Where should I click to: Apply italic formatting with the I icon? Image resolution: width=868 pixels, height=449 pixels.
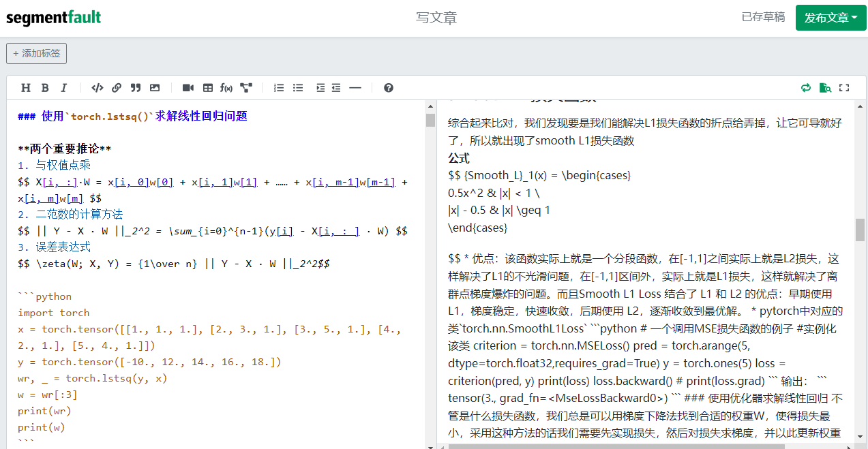[64, 88]
